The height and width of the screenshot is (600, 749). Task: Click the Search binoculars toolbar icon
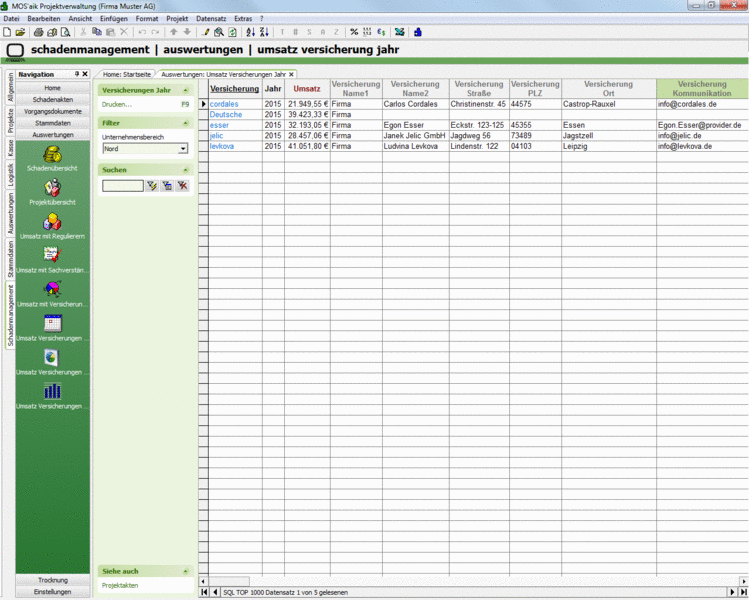tap(219, 32)
